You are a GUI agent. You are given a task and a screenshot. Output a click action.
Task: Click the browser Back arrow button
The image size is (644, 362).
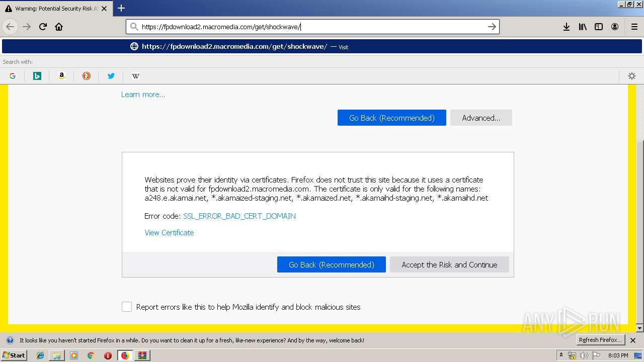10,27
